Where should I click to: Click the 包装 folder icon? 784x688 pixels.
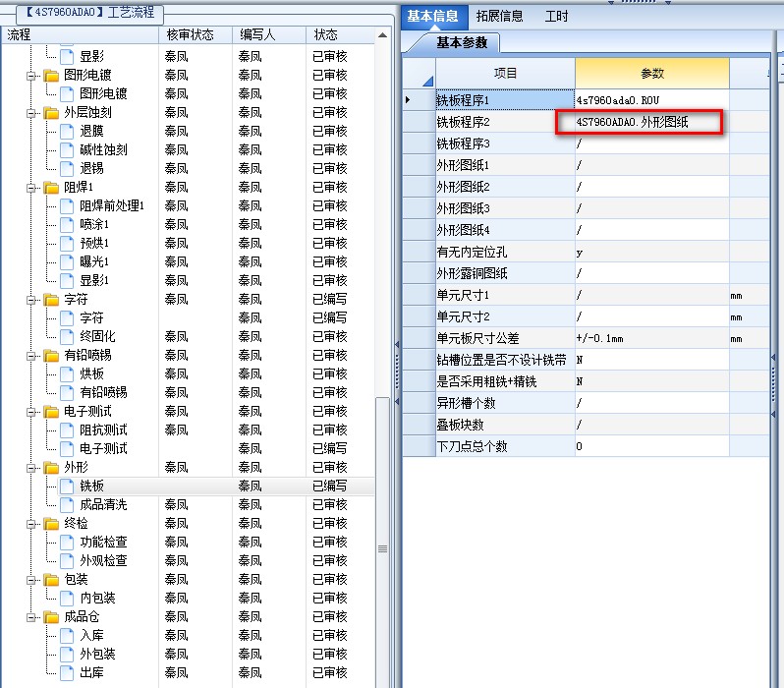(51, 580)
